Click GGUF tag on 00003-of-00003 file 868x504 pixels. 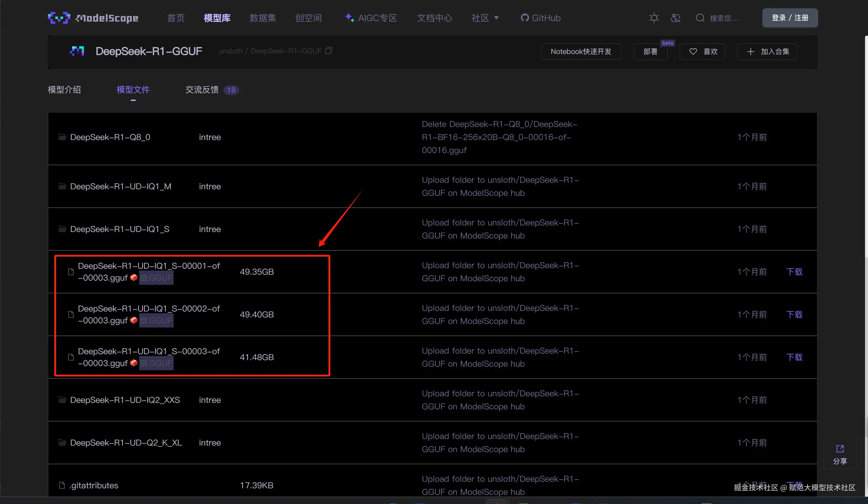pyautogui.click(x=156, y=363)
